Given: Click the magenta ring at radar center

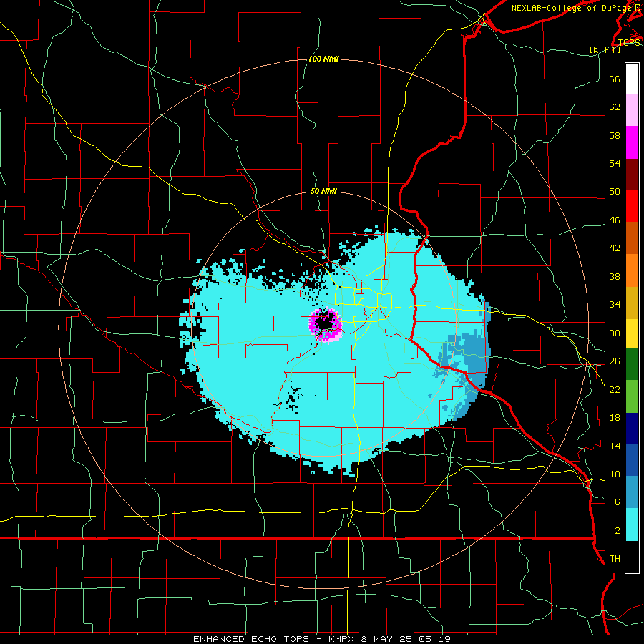Looking at the screenshot, I should point(326,326).
